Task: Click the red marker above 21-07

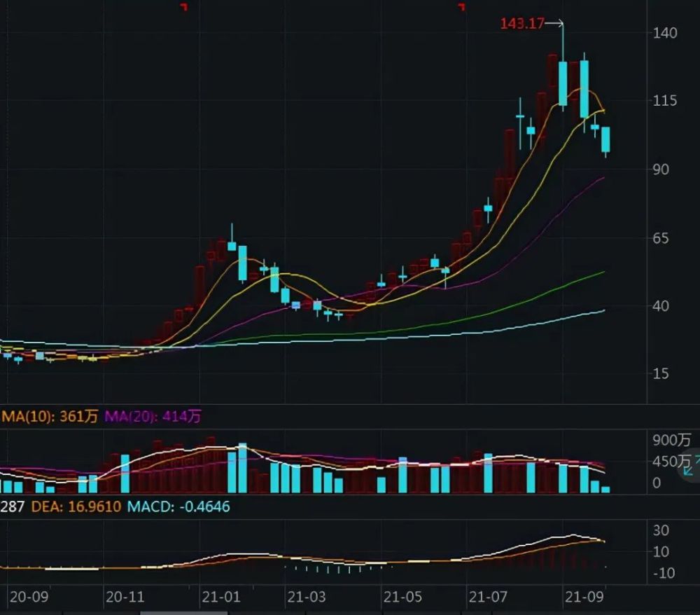Action: click(x=462, y=6)
